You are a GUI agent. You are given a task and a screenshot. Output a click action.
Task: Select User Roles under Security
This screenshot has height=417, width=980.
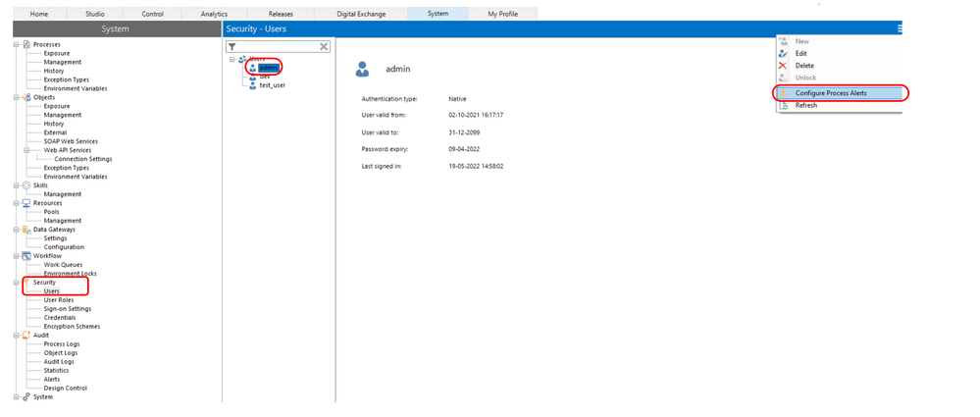58,300
